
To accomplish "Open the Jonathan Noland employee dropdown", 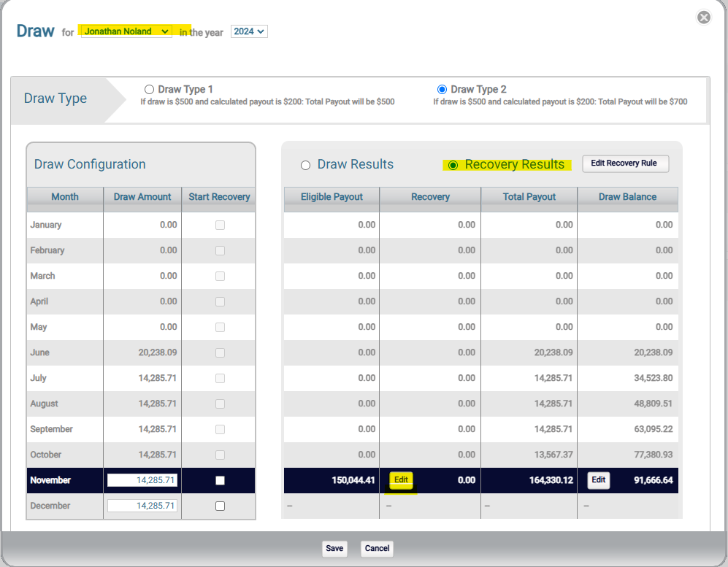I will click(x=126, y=31).
